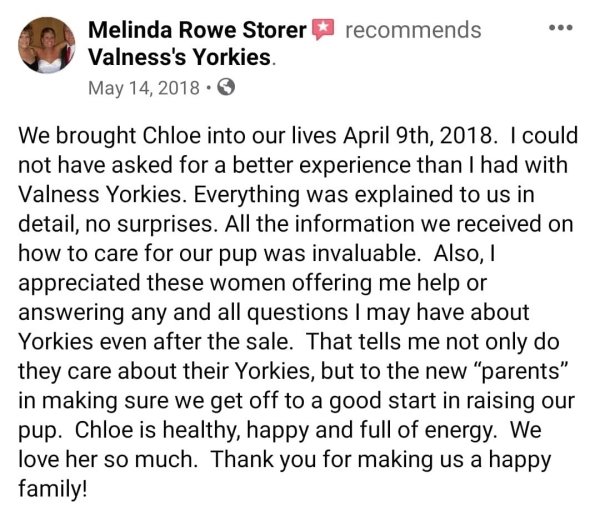Visit the Valness's Yorkies page link
The width and height of the screenshot is (600, 511).
tap(180, 57)
